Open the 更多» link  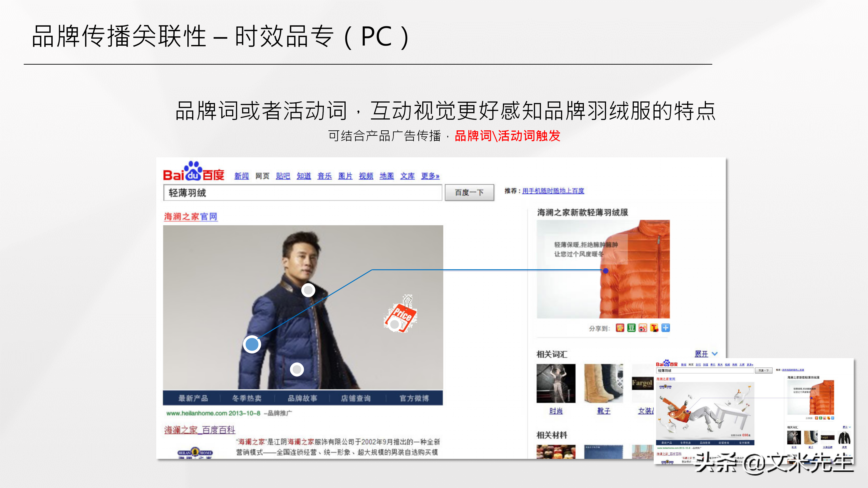[430, 176]
